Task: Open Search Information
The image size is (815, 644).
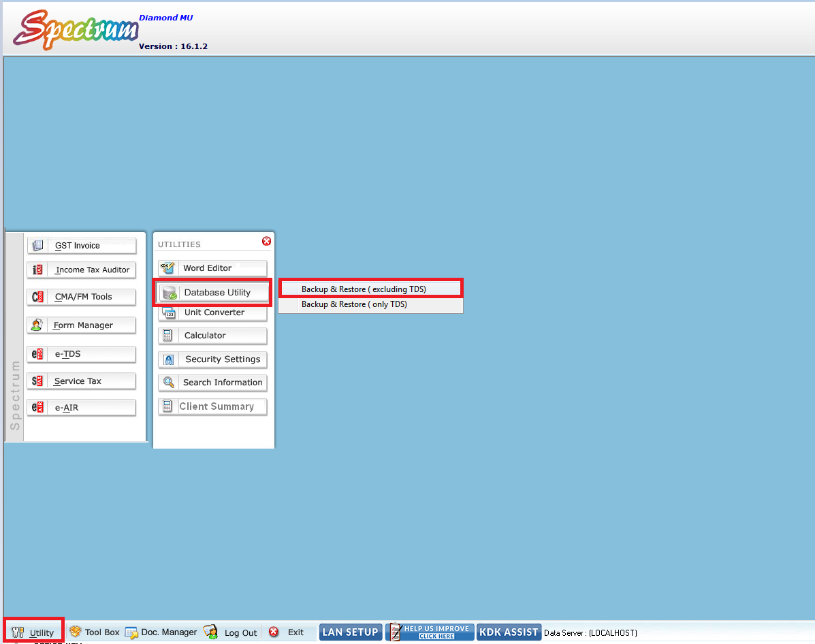Action: [x=212, y=383]
